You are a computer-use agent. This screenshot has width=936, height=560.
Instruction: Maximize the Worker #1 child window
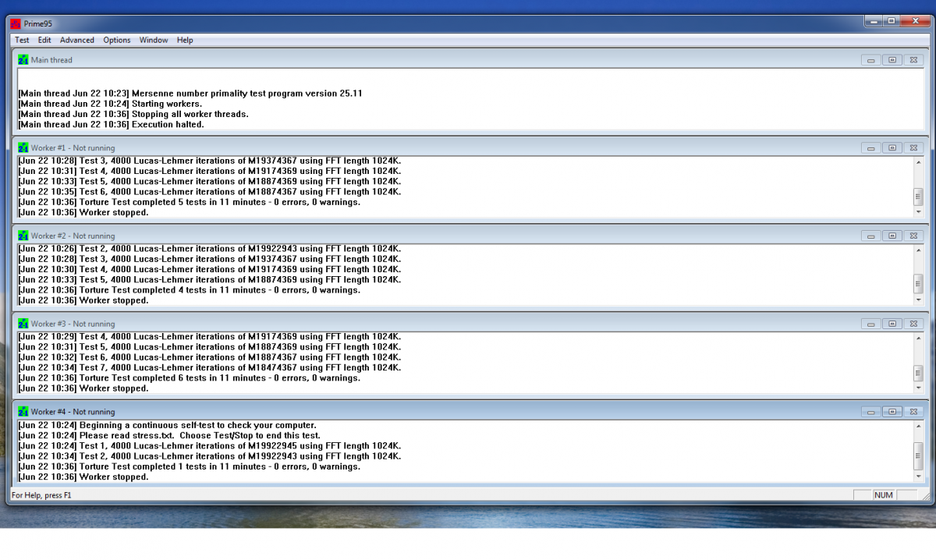pyautogui.click(x=892, y=148)
